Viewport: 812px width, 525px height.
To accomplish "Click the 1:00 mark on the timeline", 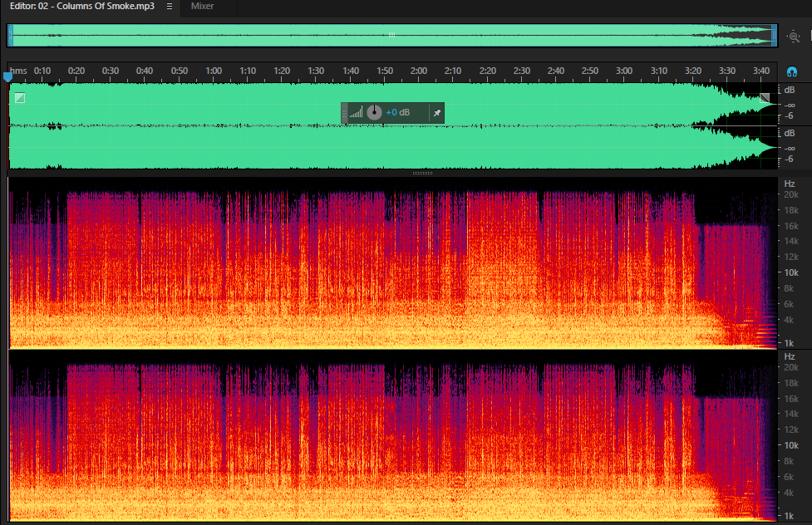I will 214,71.
